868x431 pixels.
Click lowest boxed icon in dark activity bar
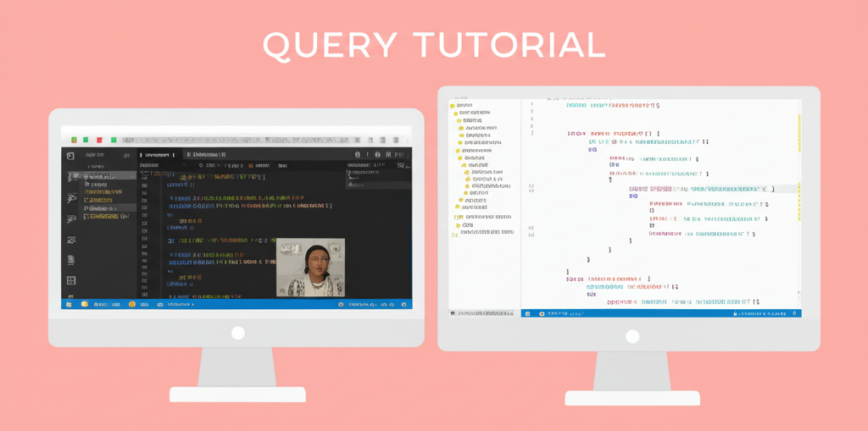(71, 280)
